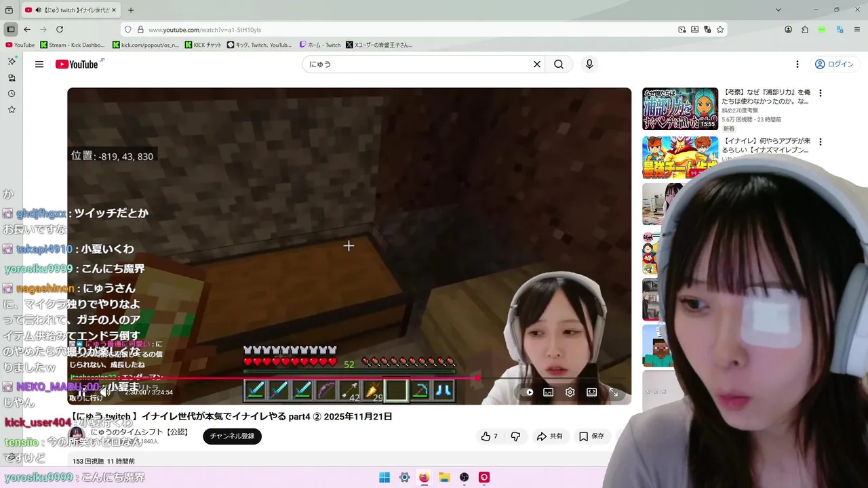Image resolution: width=868 pixels, height=488 pixels.
Task: Open the browser extensions puzzle icon
Action: point(805,30)
